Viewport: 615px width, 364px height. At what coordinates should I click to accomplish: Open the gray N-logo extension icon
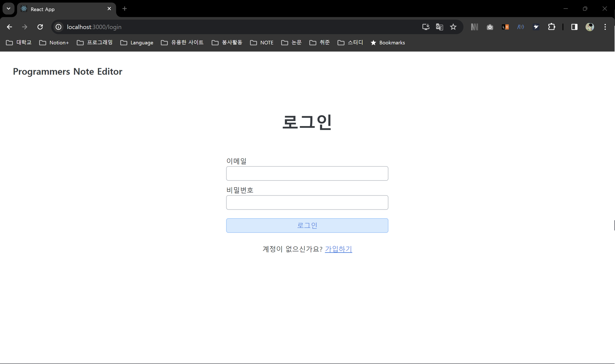click(x=474, y=27)
